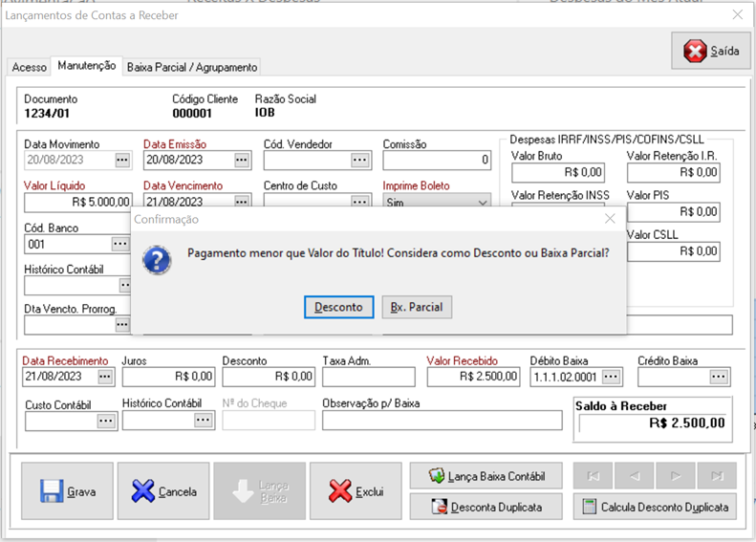
Task: Click the Saída exit button
Action: 711,52
